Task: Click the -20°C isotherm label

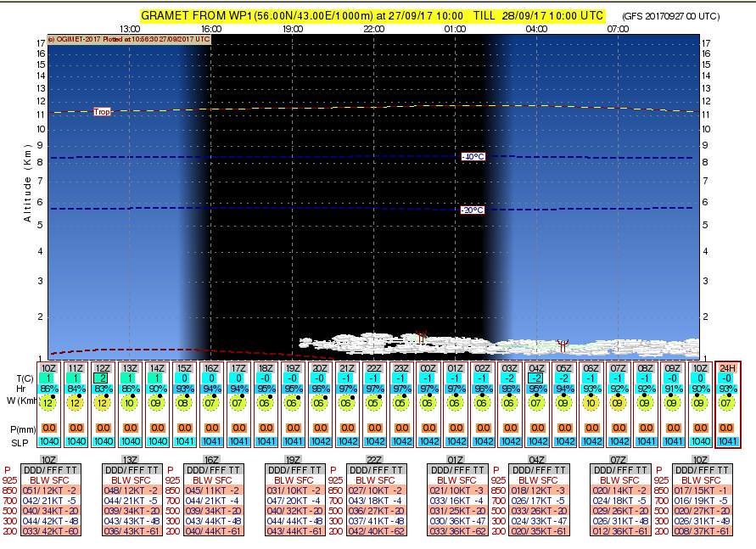Action: point(472,210)
